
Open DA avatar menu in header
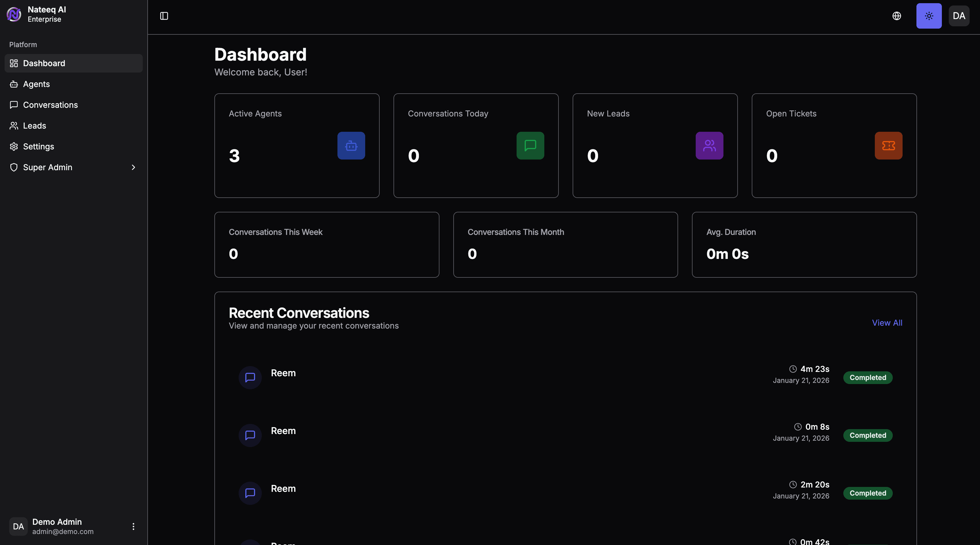[959, 16]
